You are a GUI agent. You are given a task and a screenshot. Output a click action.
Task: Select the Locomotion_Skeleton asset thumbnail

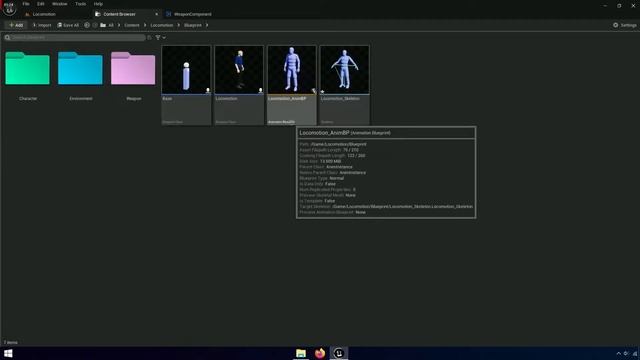pos(344,70)
